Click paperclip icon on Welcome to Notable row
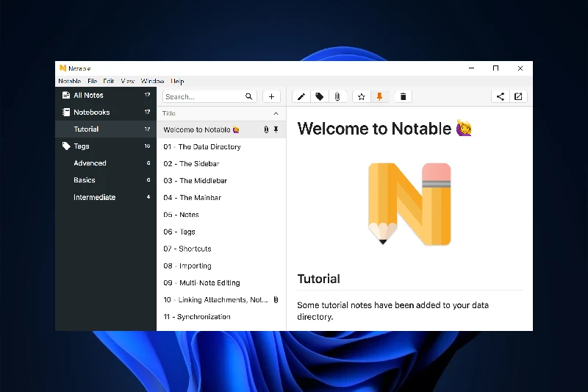Image resolution: width=588 pixels, height=392 pixels. (266, 129)
